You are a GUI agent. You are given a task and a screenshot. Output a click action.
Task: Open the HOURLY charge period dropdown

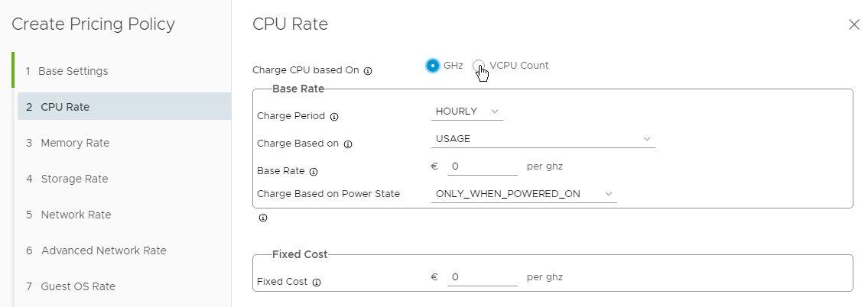tap(467, 111)
